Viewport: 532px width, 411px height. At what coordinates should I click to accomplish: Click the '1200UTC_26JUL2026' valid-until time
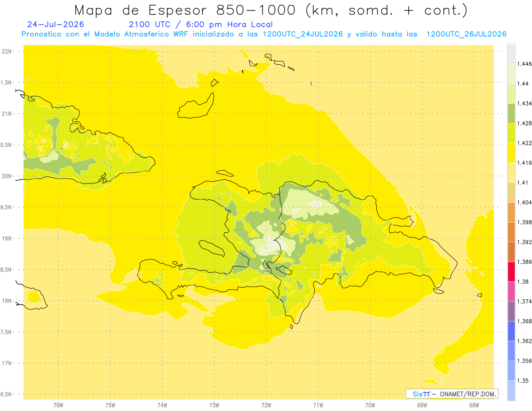tap(466, 34)
